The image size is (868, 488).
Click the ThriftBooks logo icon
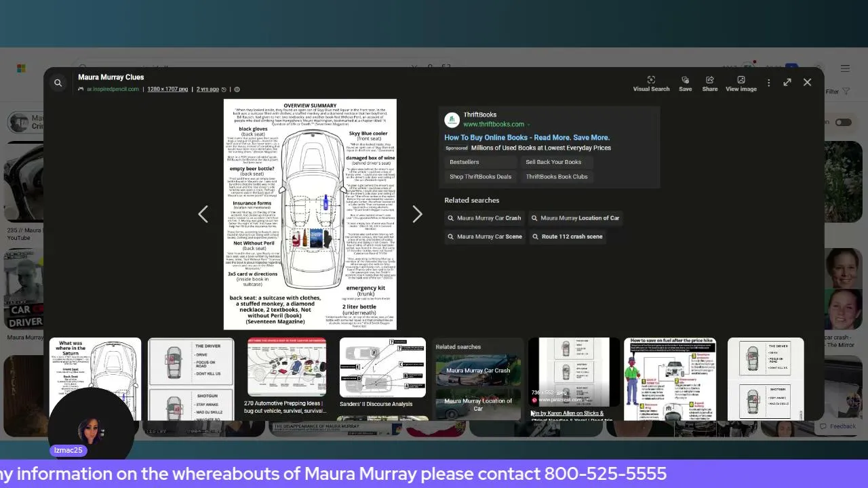point(452,120)
